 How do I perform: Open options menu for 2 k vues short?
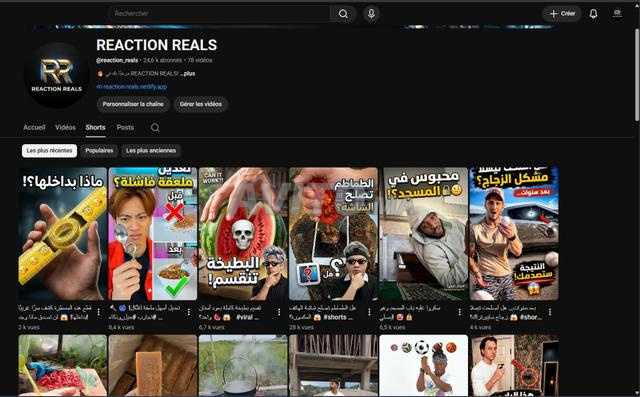98,312
